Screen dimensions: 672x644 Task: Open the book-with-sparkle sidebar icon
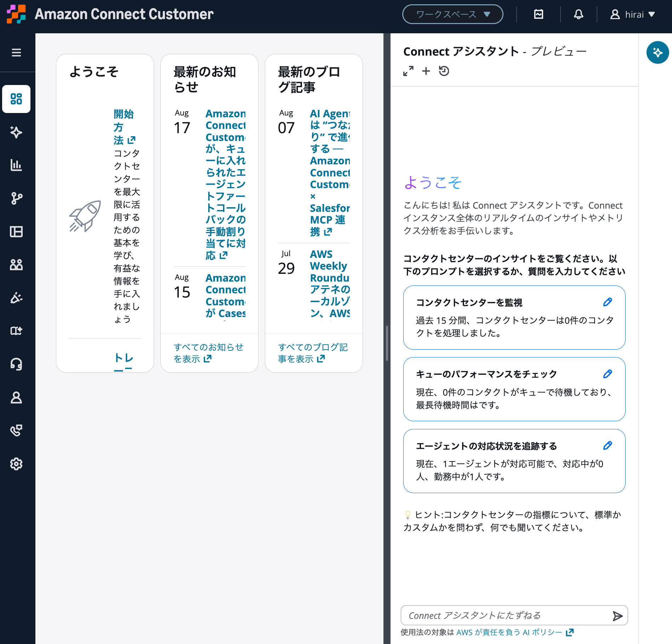[16, 331]
